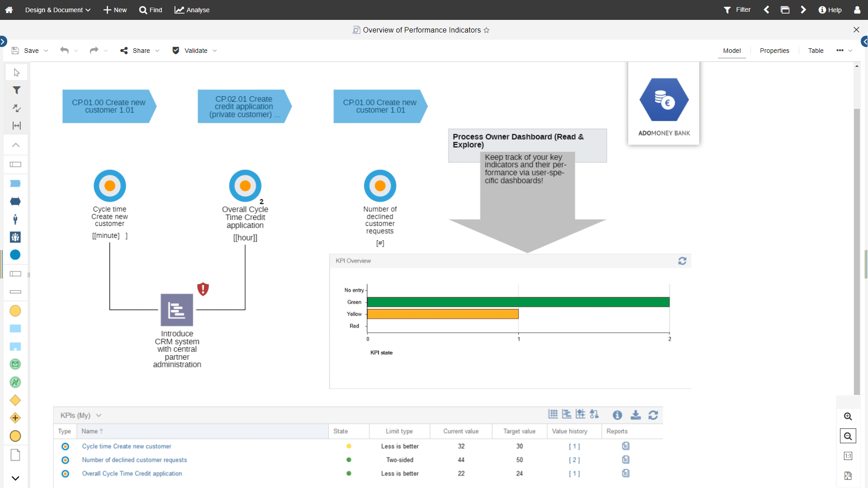Viewport: 868px width, 488px height.
Task: Open the Number of declined customer requests link
Action: click(x=134, y=460)
